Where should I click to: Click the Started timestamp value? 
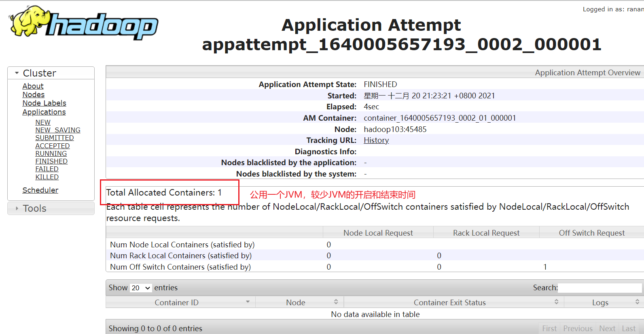(429, 96)
